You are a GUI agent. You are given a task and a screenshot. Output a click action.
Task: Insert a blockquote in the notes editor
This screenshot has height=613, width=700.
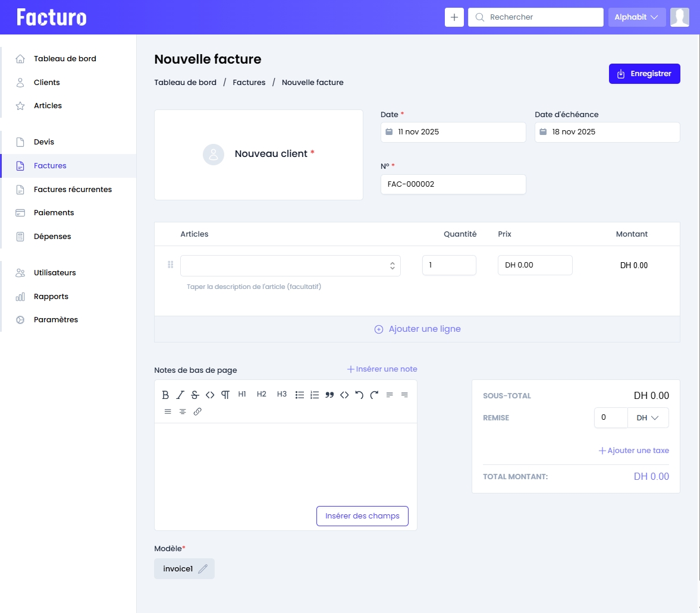(x=329, y=395)
